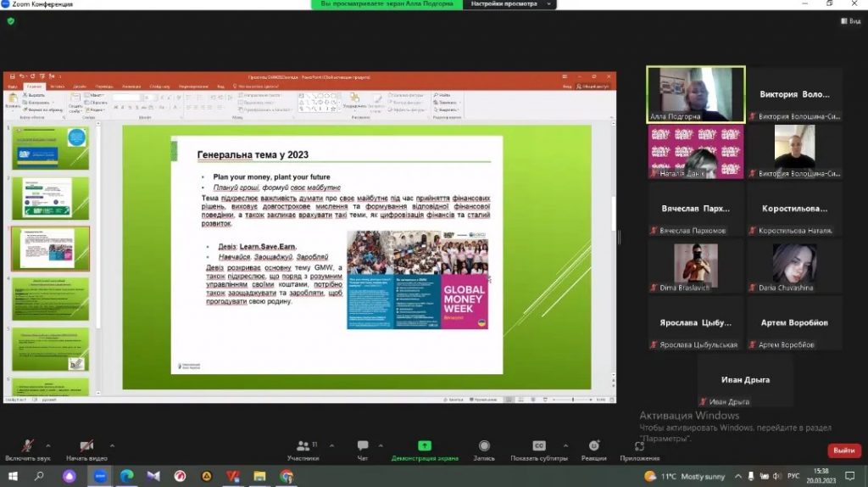Open Windows taskbar search
Image resolution: width=868 pixels, height=487 pixels.
tap(39, 476)
